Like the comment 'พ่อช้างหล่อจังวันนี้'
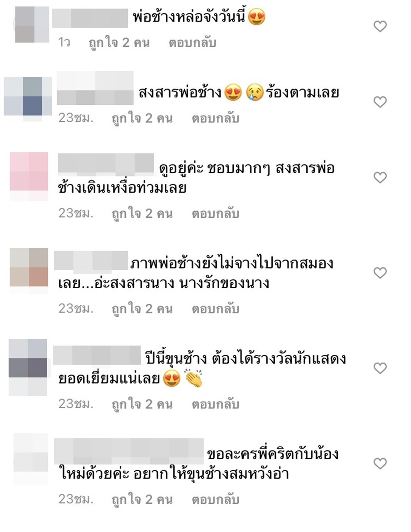This screenshot has width=411, height=532. tap(380, 26)
